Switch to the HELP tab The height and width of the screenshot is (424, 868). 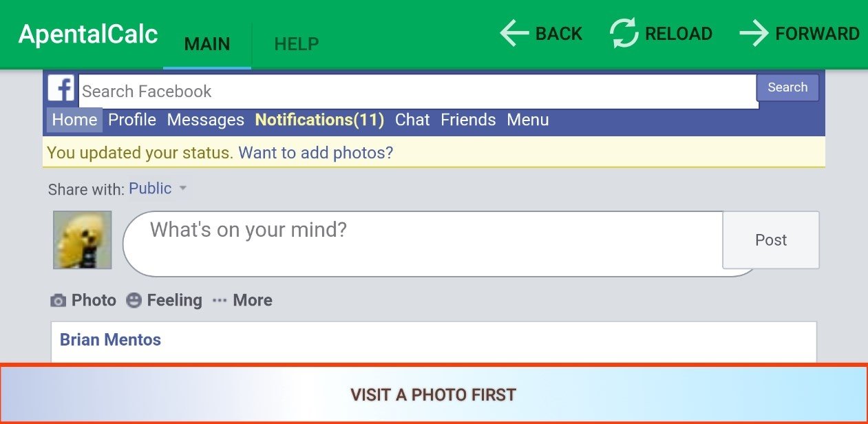pyautogui.click(x=297, y=45)
